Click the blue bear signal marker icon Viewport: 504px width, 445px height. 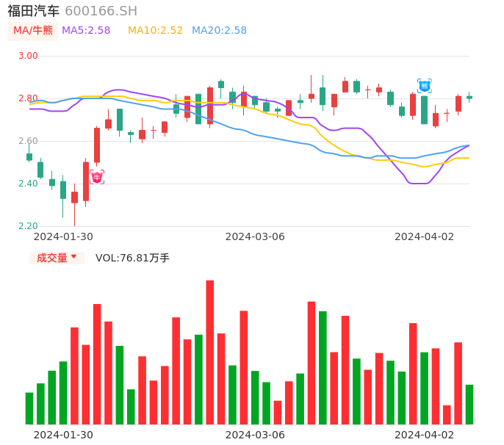[425, 86]
